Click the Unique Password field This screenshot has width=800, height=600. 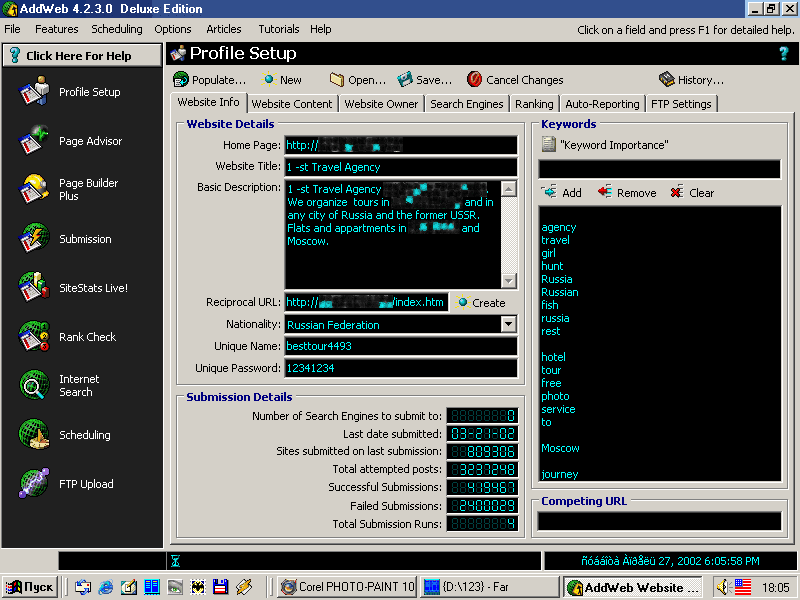tap(401, 368)
